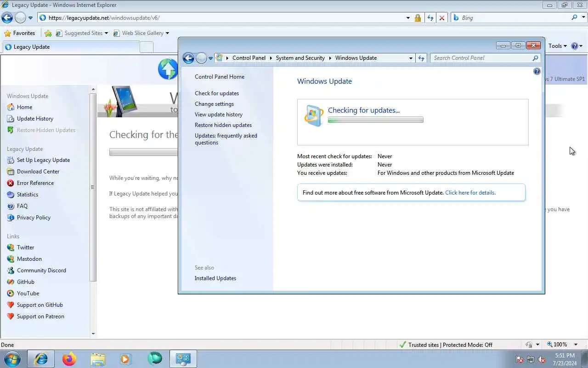Expand the IE address bar autocomplete dropdown
The image size is (588, 368).
tap(408, 18)
